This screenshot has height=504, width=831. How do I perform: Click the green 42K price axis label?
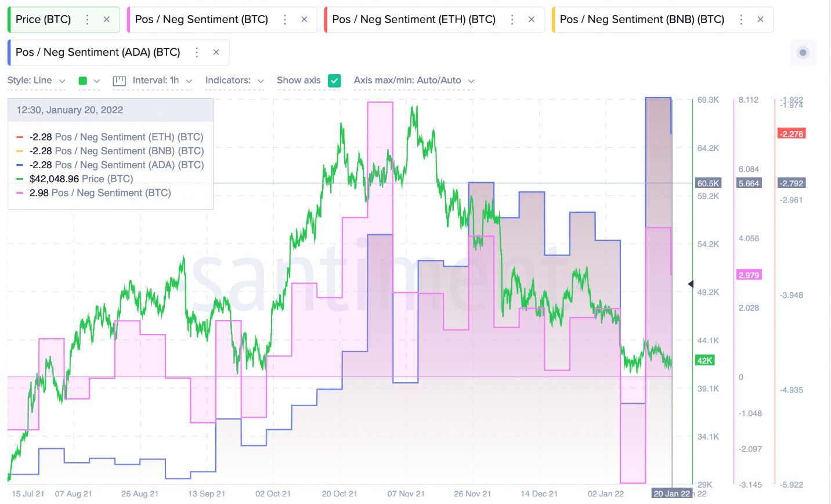[704, 360]
